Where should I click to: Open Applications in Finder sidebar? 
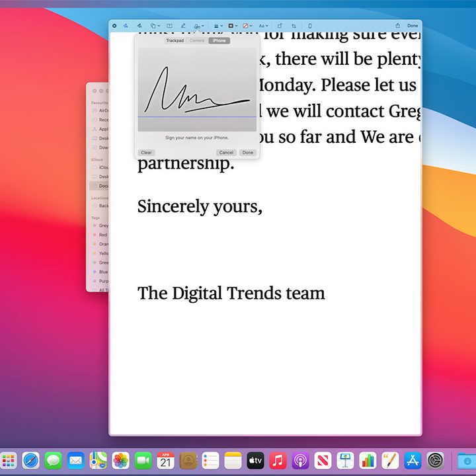coord(100,129)
